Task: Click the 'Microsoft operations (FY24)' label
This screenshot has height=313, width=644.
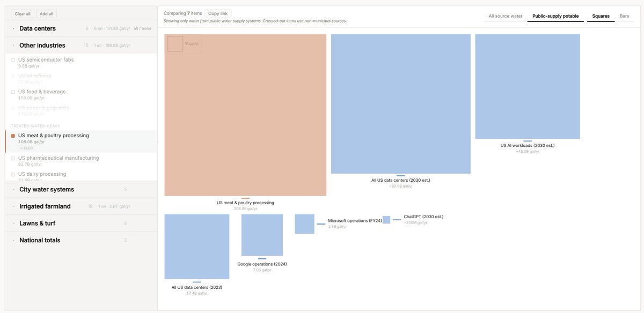Action: pyautogui.click(x=355, y=221)
